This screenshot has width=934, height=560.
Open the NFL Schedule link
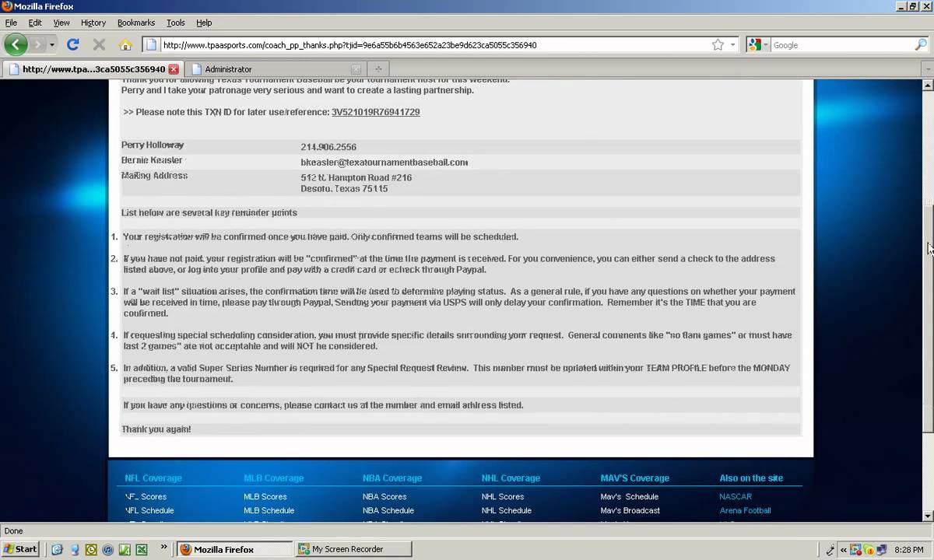pyautogui.click(x=149, y=510)
